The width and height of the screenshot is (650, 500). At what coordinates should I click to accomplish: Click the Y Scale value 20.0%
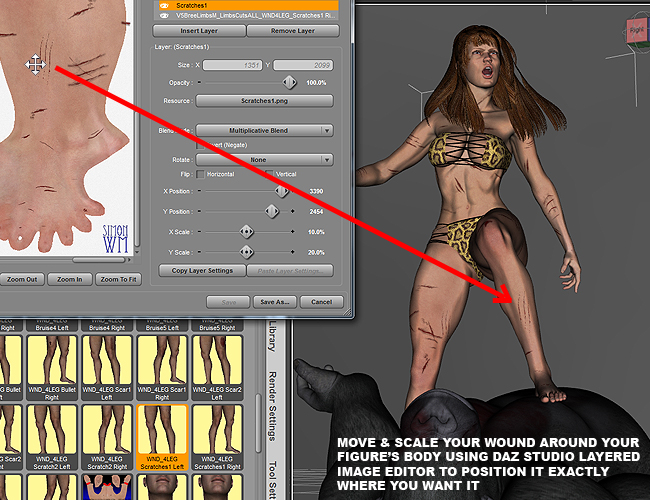[x=316, y=252]
